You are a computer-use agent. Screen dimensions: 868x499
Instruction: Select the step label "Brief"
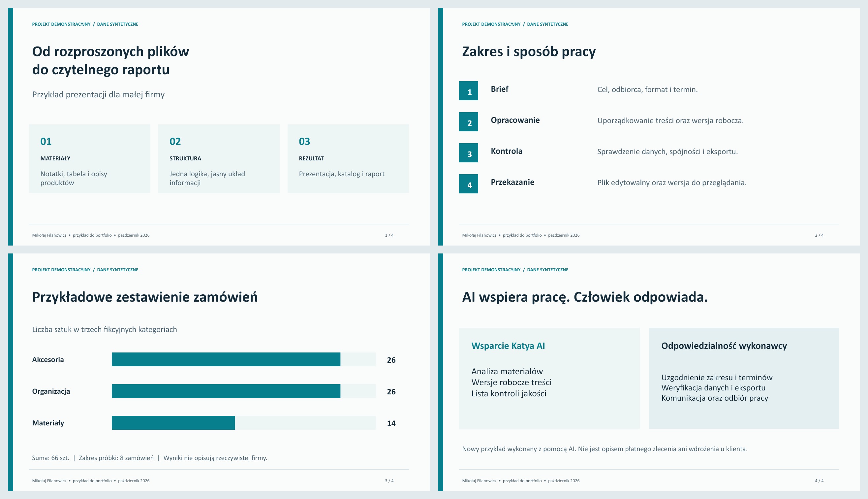click(x=500, y=89)
